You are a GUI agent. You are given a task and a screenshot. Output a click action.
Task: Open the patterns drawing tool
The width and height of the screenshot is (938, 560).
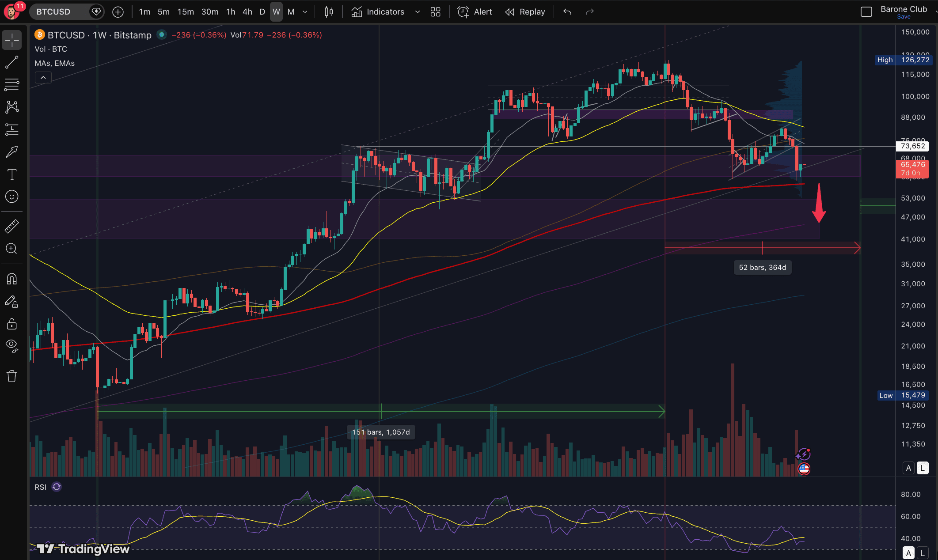[12, 106]
